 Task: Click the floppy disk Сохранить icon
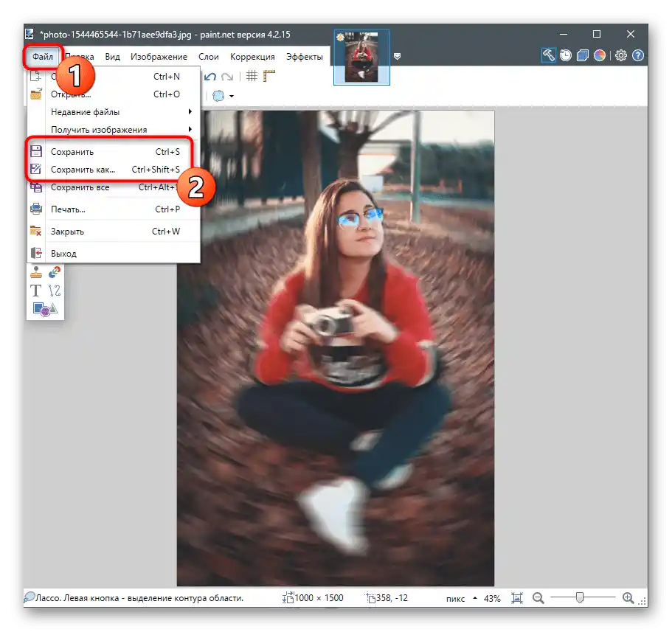tap(36, 151)
